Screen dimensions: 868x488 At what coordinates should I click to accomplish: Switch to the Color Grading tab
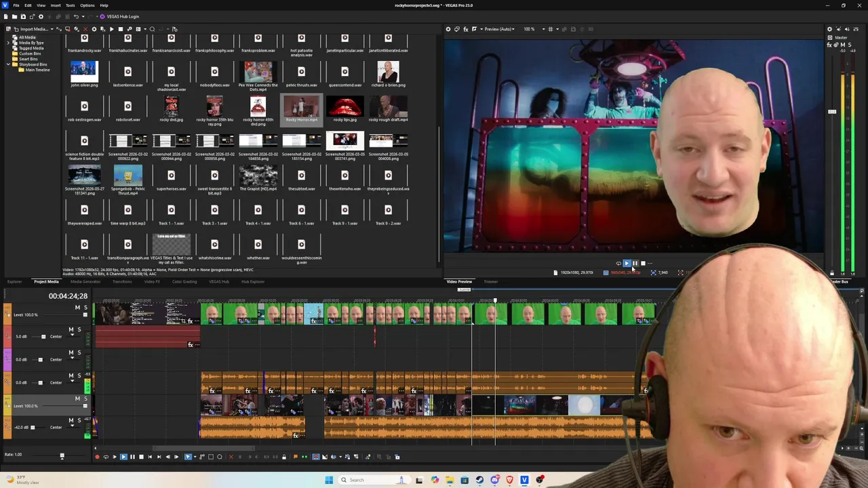[x=184, y=282]
